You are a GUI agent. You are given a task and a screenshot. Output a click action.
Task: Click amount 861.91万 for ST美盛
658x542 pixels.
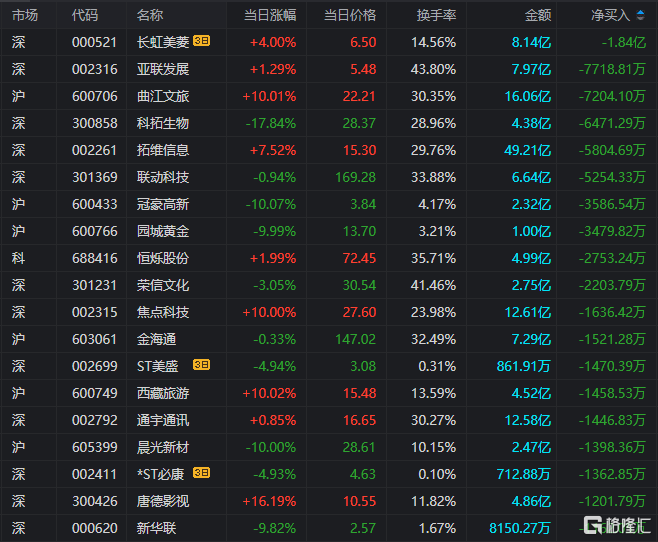tap(524, 366)
